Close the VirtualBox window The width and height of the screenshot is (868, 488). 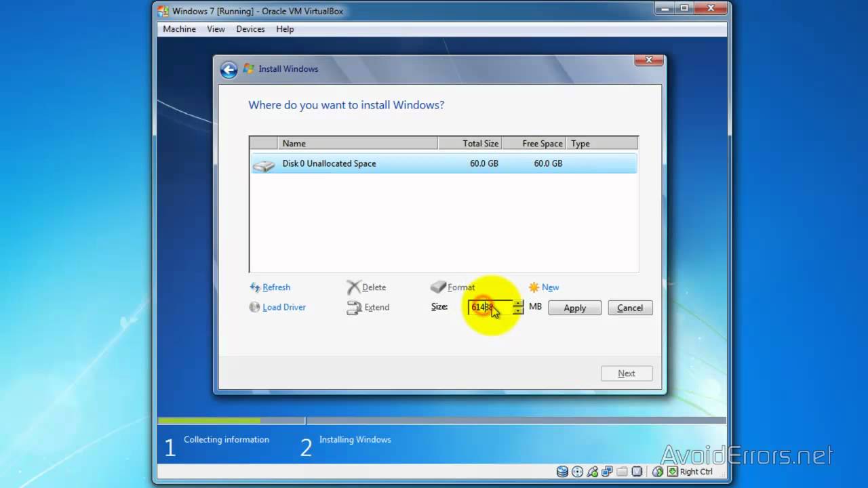(709, 9)
